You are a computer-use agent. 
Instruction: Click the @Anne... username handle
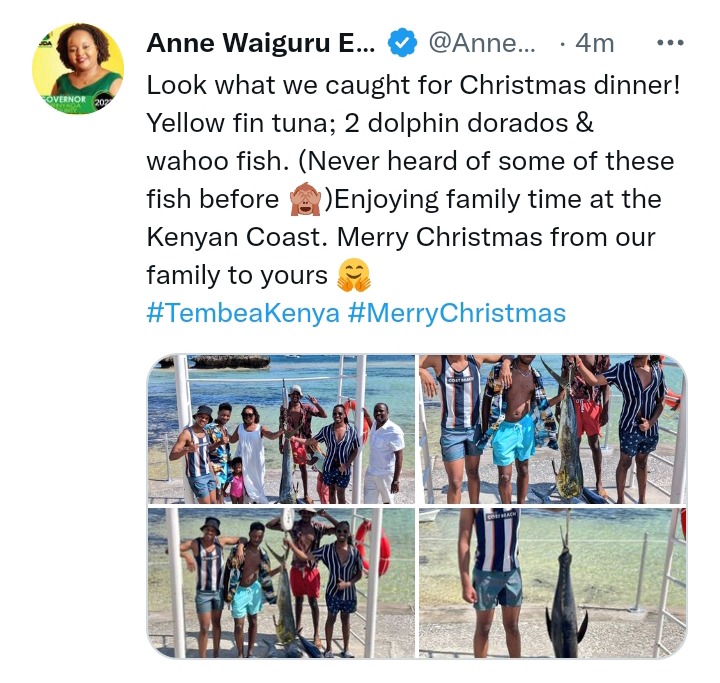(482, 44)
